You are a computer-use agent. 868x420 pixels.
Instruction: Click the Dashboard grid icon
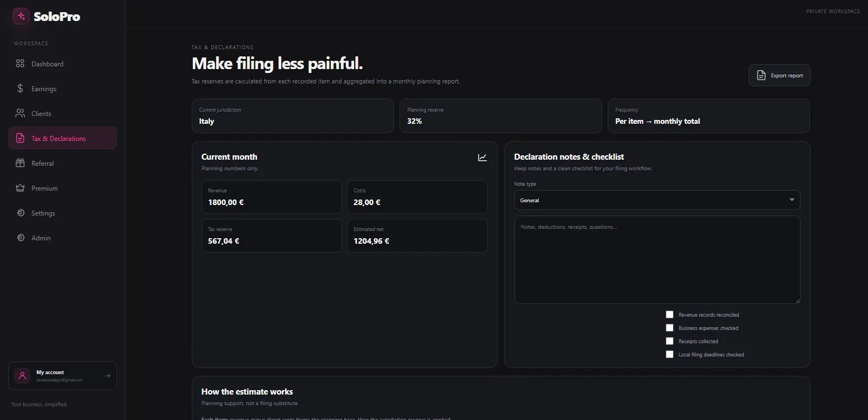pyautogui.click(x=20, y=64)
